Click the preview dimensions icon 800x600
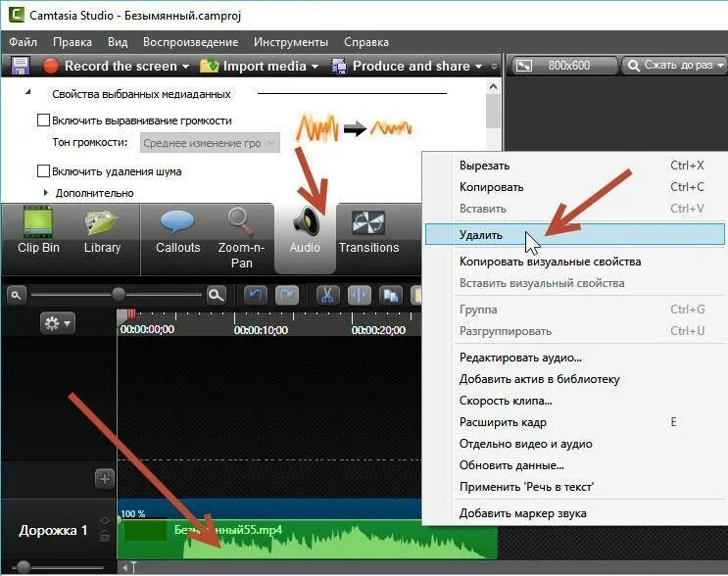The width and height of the screenshot is (728, 576). (524, 66)
